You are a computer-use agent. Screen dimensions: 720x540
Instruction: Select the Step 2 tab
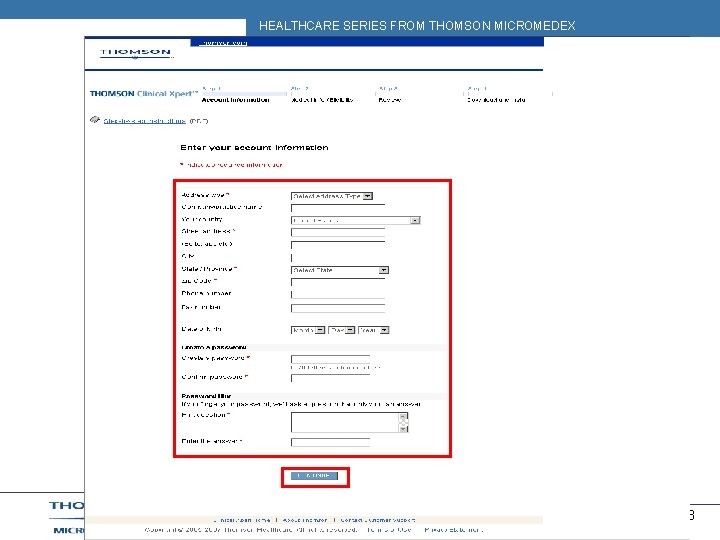pyautogui.click(x=322, y=94)
